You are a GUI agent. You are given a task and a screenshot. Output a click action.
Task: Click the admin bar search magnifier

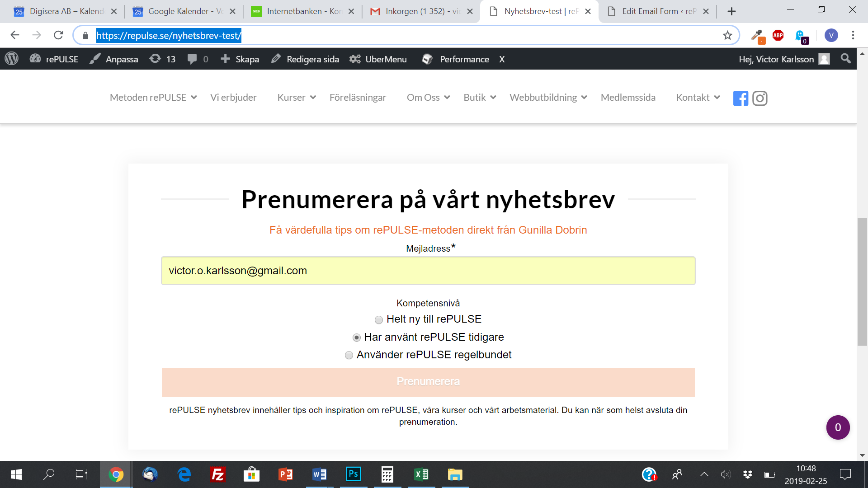click(x=846, y=59)
